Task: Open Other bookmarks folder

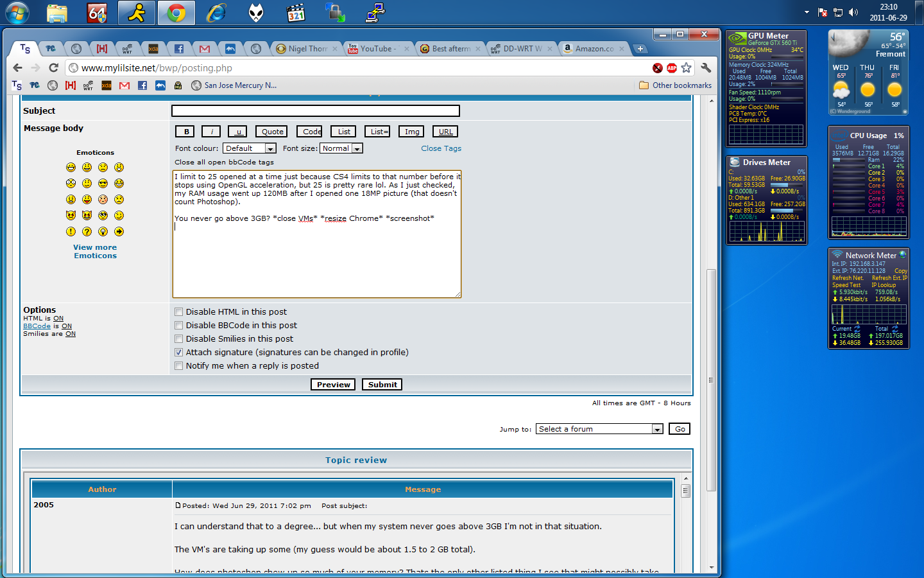Action: click(675, 85)
